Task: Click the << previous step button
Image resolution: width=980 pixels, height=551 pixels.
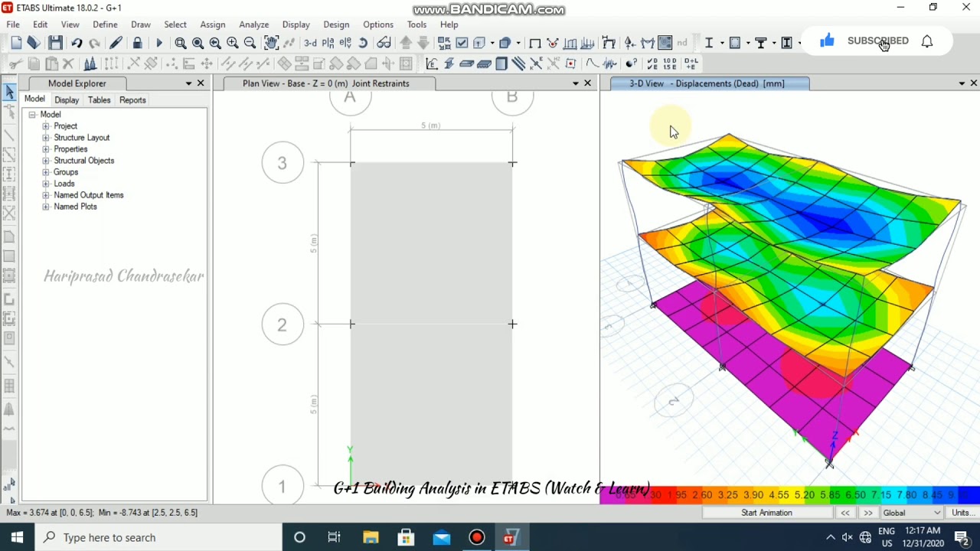Action: pyautogui.click(x=845, y=513)
